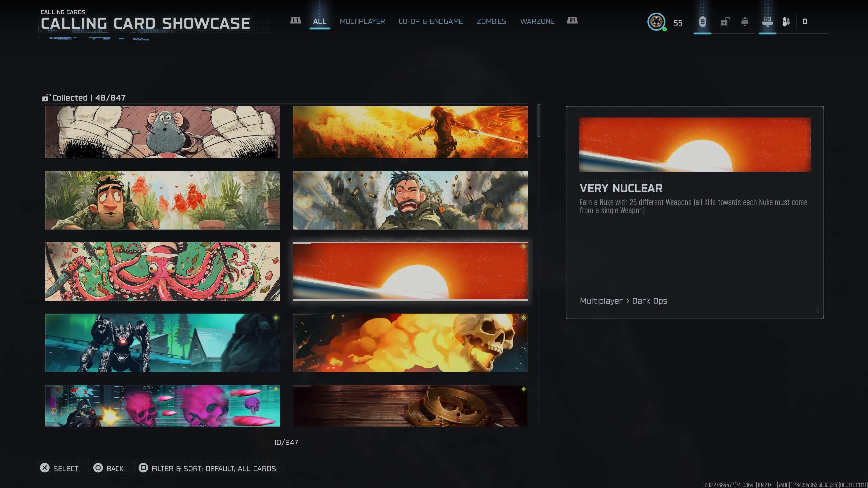The image size is (868, 488).
Task: Click the 'Collected | 48/847' counter
Action: pos(89,98)
